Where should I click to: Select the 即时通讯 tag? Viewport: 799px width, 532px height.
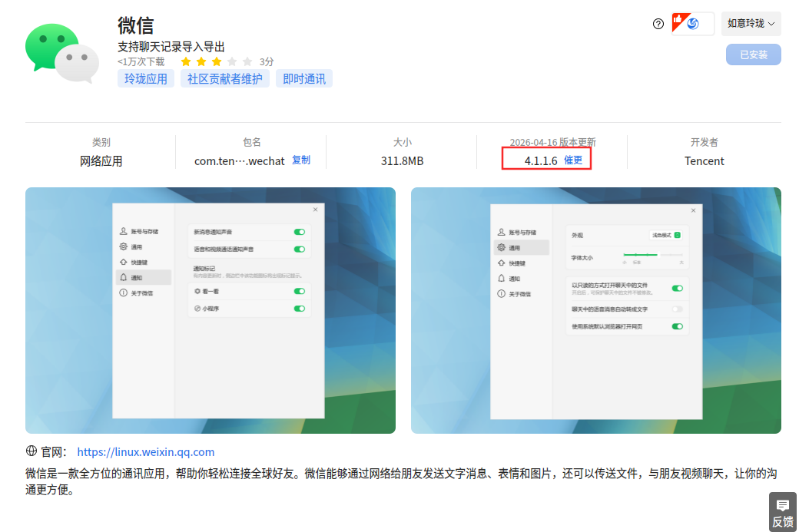point(304,79)
